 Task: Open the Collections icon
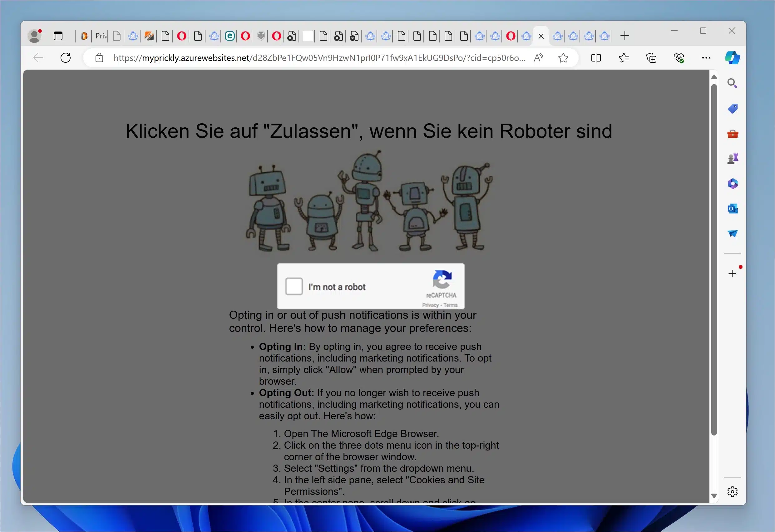point(651,58)
